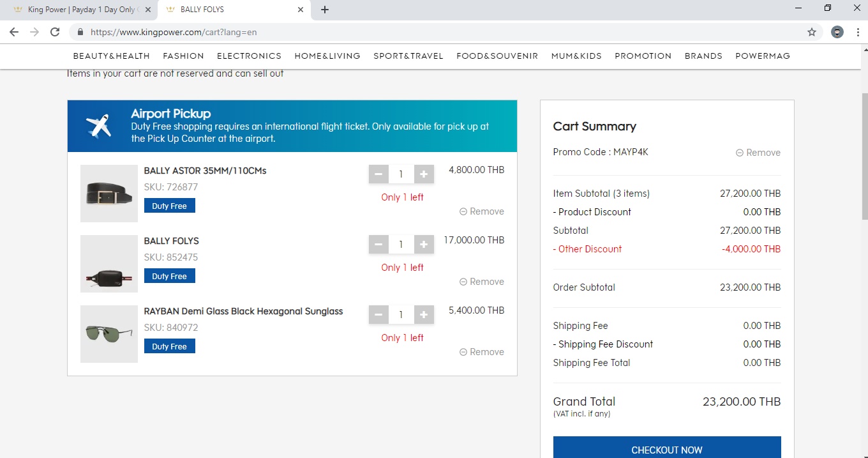868x458 pixels.
Task: Open the POWERMAG menu
Action: point(763,56)
